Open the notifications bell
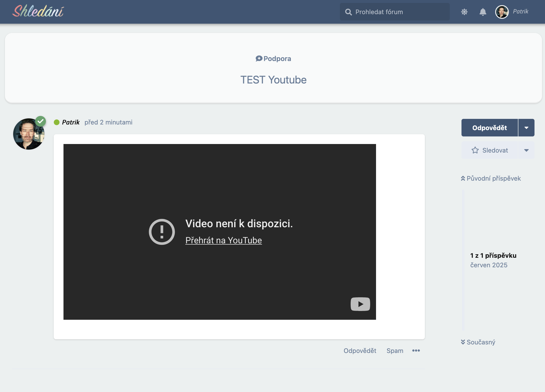 point(483,12)
